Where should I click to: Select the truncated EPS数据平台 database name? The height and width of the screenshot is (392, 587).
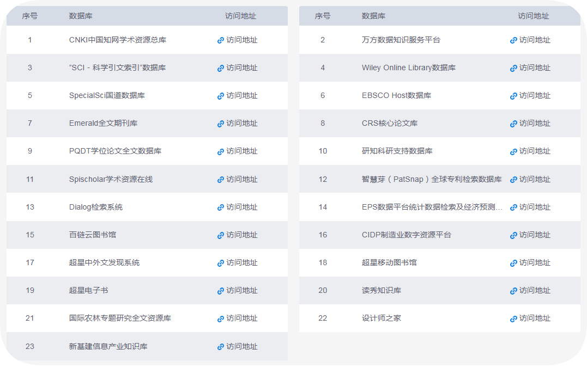pos(432,207)
